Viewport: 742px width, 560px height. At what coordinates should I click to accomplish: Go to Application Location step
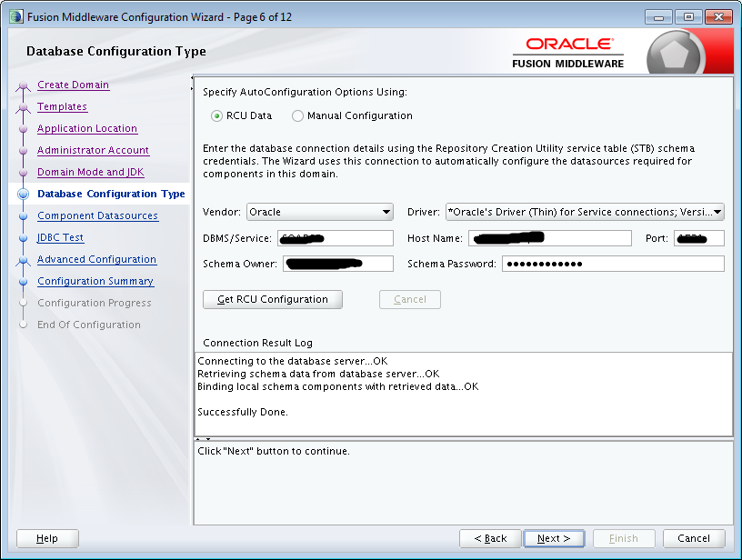tap(86, 128)
